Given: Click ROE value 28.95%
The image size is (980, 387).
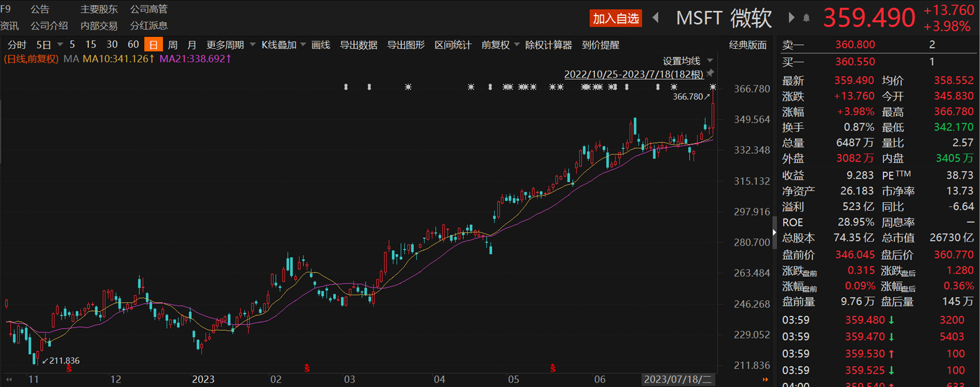Looking at the screenshot, I should click(855, 222).
